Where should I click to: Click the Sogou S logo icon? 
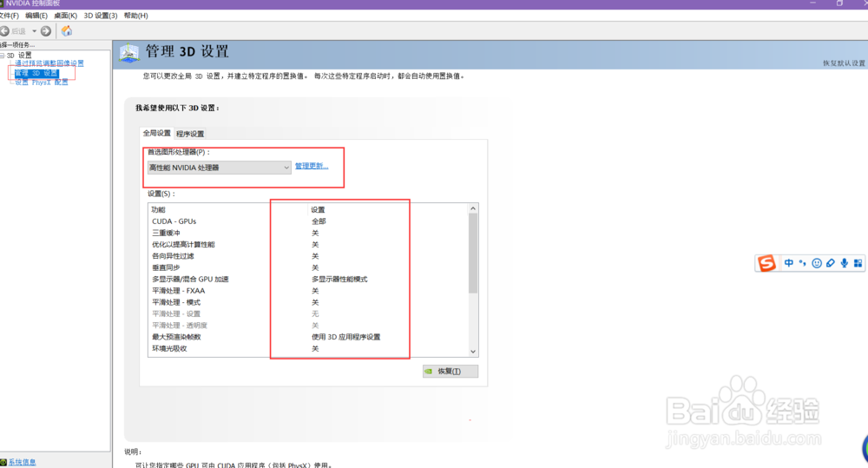point(766,263)
